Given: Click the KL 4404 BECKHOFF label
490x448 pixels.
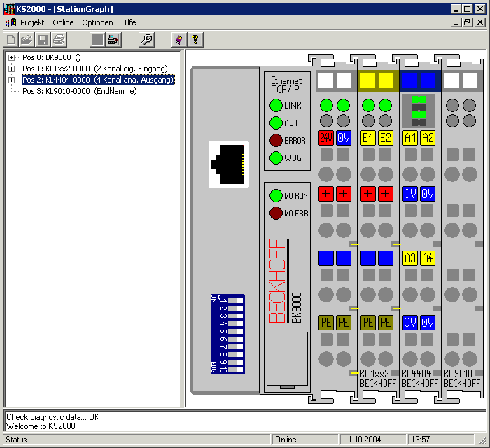Looking at the screenshot, I should point(420,378).
